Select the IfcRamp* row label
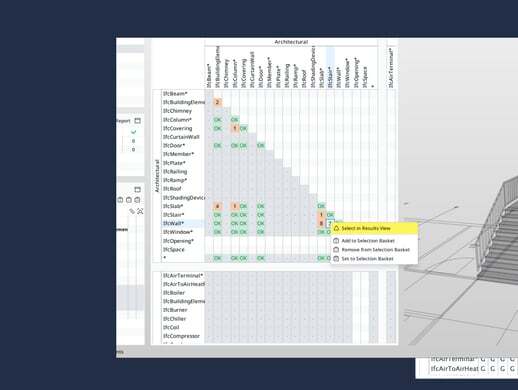This screenshot has height=390, width=518. 175,180
